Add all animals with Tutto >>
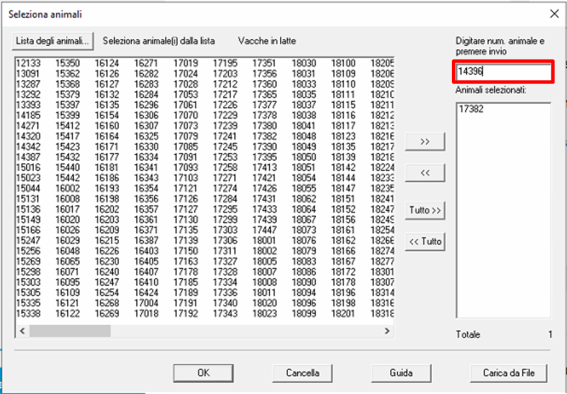567x394 pixels. coord(425,210)
